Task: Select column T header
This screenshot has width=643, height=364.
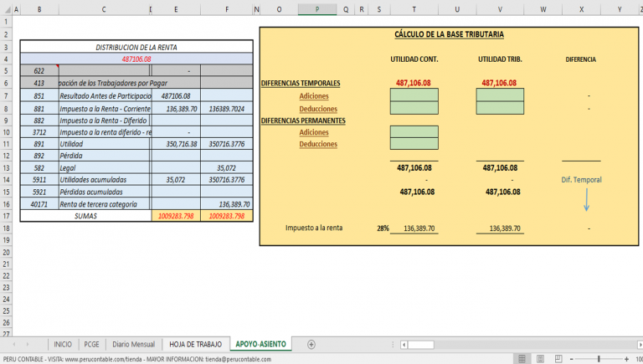Action: coord(414,9)
